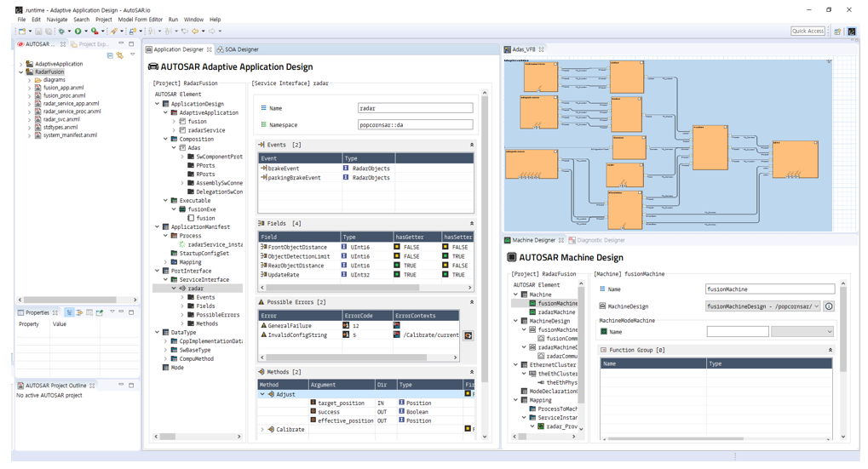Viewport: 868px width, 469px height.
Task: Click the Quick Access field
Action: [x=808, y=31]
